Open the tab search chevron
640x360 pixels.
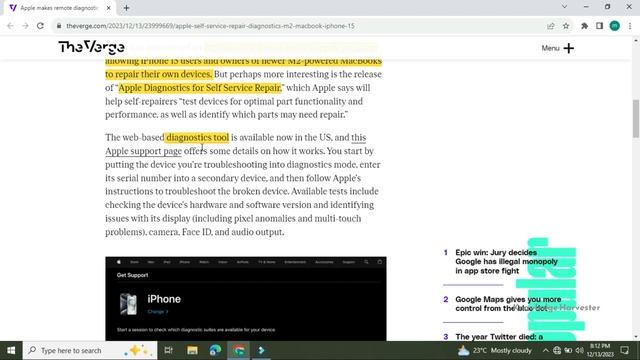click(x=564, y=7)
